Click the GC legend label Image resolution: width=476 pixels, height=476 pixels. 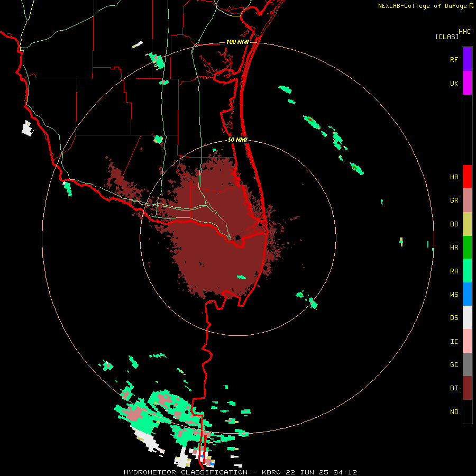tap(454, 365)
